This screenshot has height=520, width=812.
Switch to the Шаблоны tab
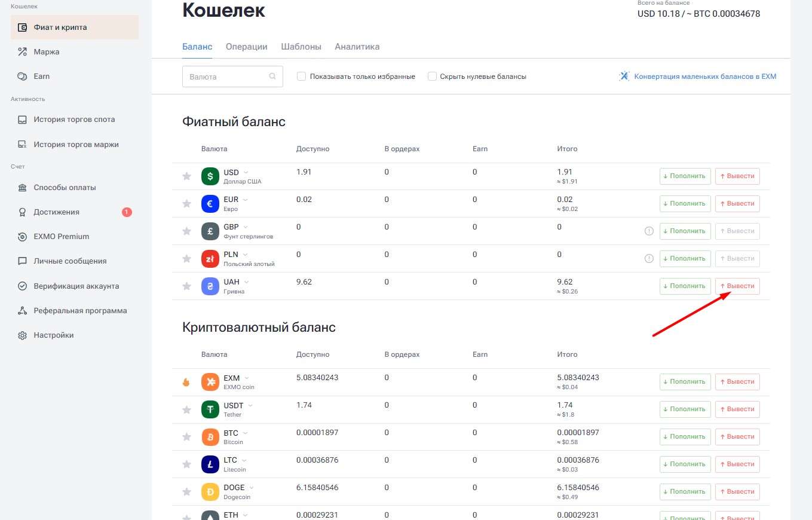pos(301,47)
